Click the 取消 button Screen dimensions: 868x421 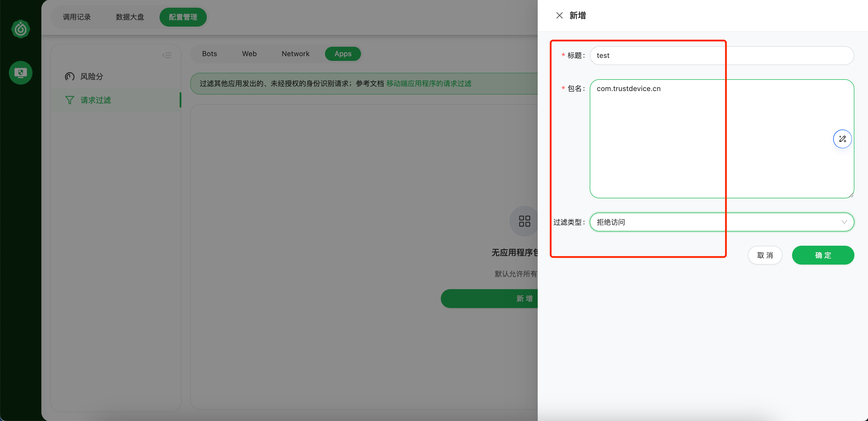point(765,255)
